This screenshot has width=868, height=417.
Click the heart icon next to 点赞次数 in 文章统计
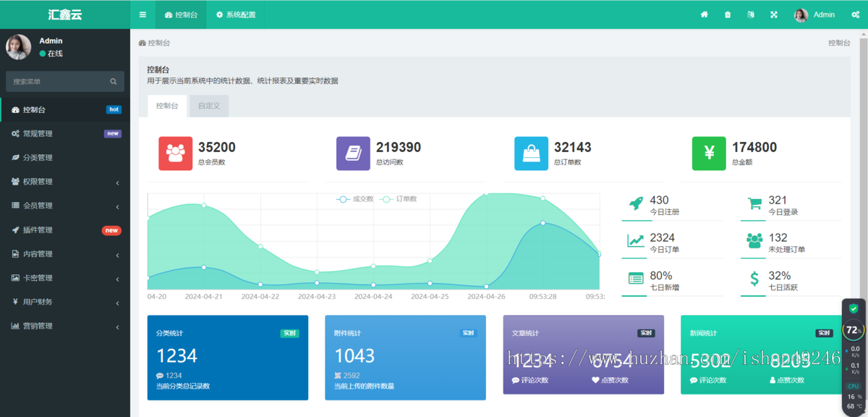pyautogui.click(x=595, y=380)
